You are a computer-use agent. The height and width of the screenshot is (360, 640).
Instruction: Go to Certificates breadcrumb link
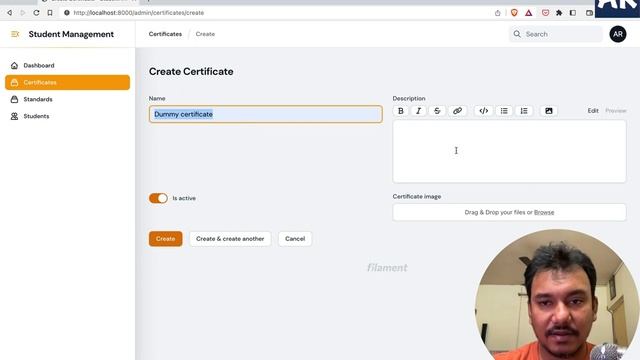pos(165,34)
